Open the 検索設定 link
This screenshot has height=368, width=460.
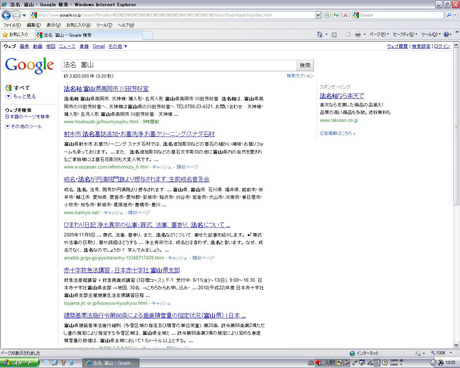(x=421, y=46)
